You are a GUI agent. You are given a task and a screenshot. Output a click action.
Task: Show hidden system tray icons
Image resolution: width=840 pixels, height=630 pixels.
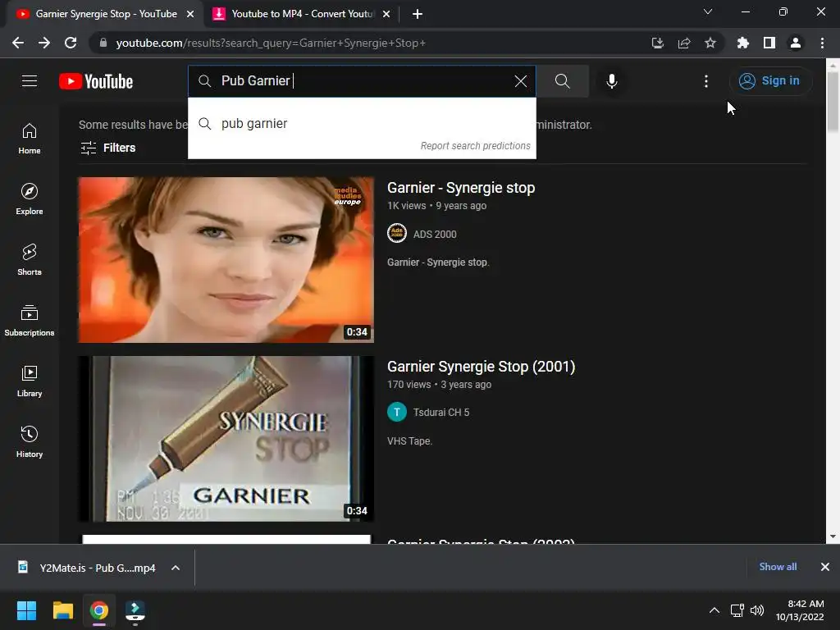(714, 610)
